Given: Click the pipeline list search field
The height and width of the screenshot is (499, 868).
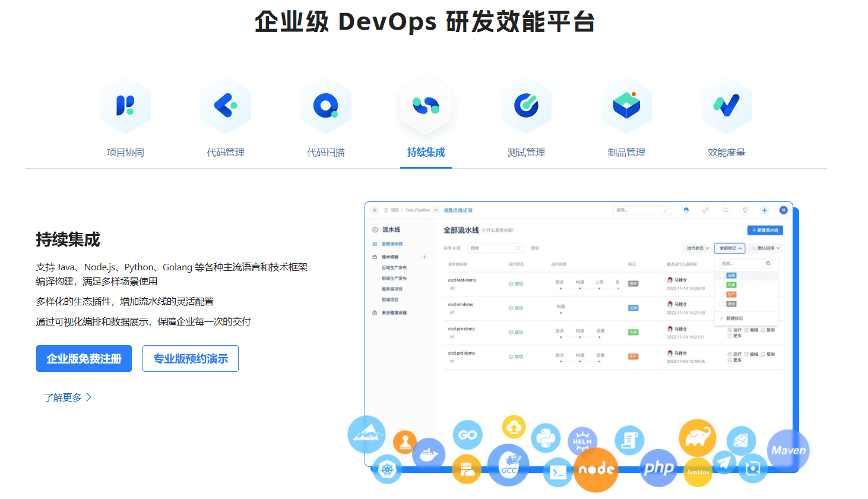Looking at the screenshot, I should pos(496,248).
